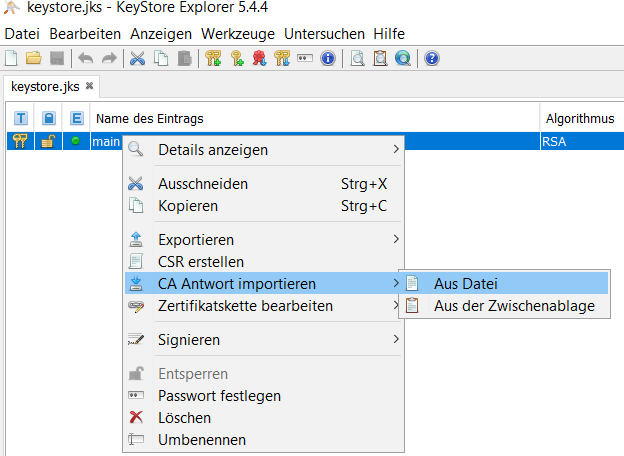
Task: Click the Set Password toolbar icon
Action: (305, 58)
